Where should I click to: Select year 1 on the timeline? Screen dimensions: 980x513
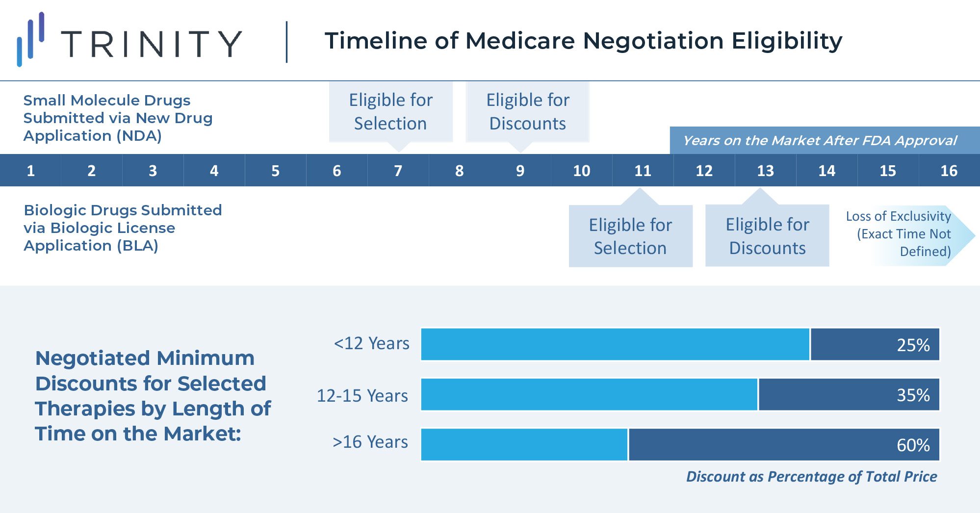[30, 171]
